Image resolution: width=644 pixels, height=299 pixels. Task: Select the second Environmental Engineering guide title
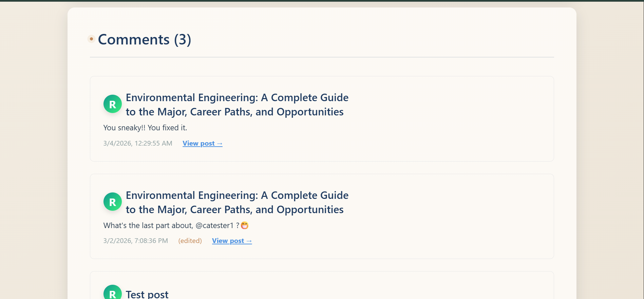pyautogui.click(x=237, y=202)
